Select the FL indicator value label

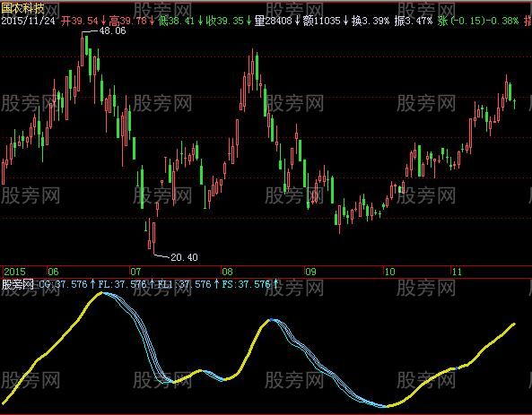123,284
